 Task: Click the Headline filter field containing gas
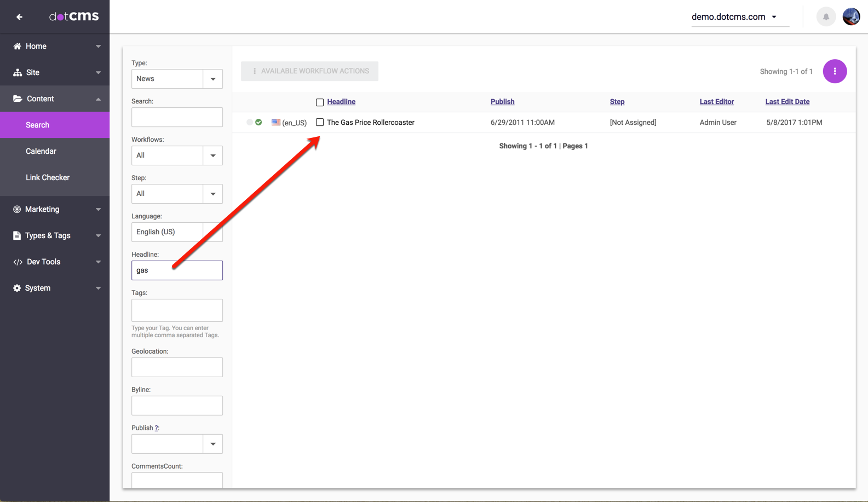pyautogui.click(x=177, y=270)
